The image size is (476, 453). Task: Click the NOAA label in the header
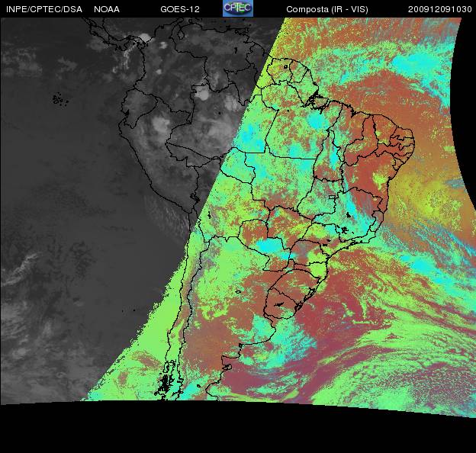107,9
